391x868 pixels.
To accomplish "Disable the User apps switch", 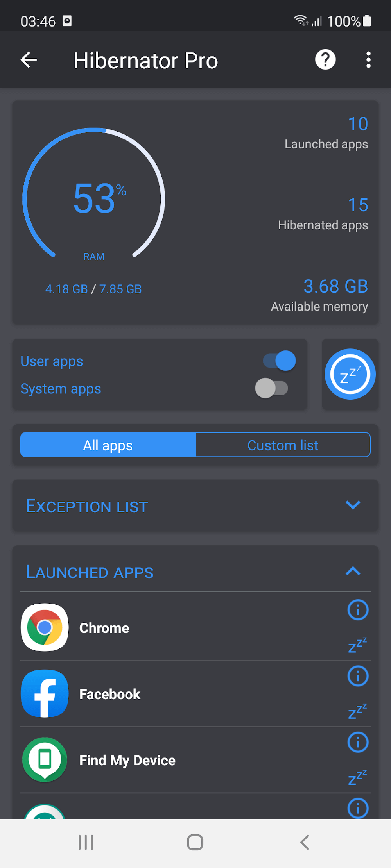I will point(279,361).
